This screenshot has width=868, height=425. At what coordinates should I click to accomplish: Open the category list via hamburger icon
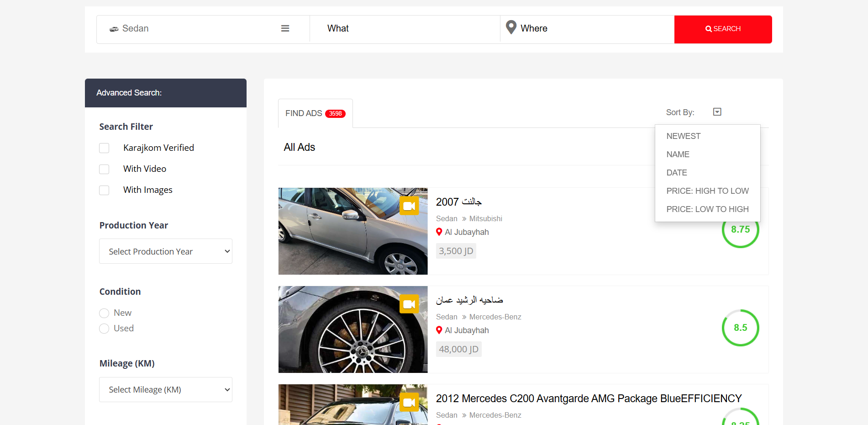click(285, 28)
